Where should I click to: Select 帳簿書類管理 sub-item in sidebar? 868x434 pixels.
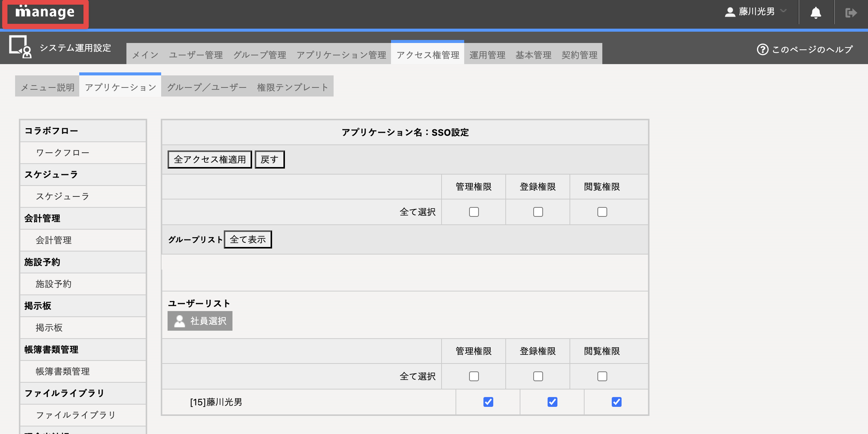[83, 371]
